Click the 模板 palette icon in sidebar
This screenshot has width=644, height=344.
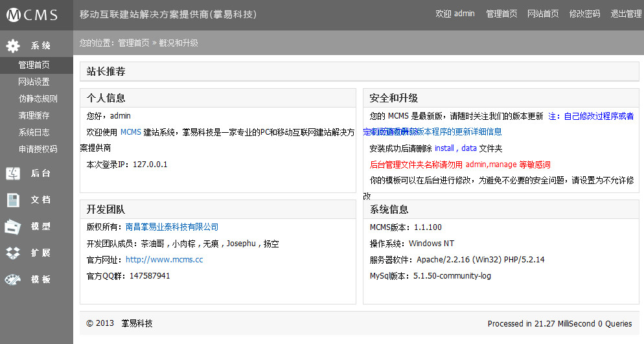13,279
